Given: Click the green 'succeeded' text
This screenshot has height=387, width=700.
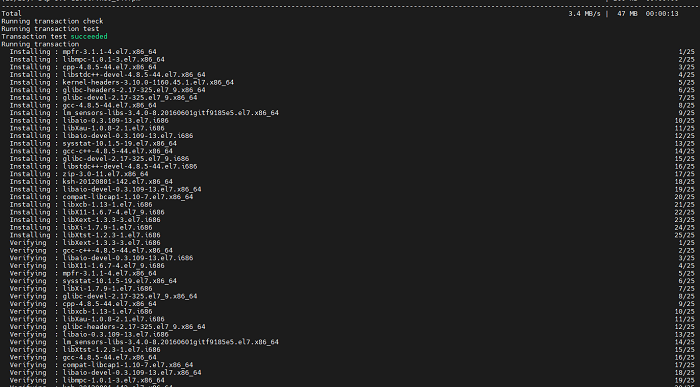Looking at the screenshot, I should click(89, 37).
